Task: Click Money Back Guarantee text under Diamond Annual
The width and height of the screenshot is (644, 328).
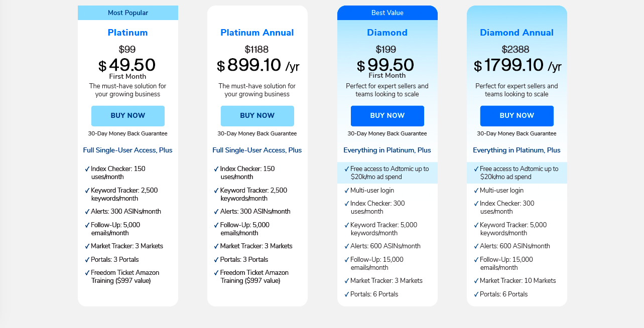Action: coord(517,134)
